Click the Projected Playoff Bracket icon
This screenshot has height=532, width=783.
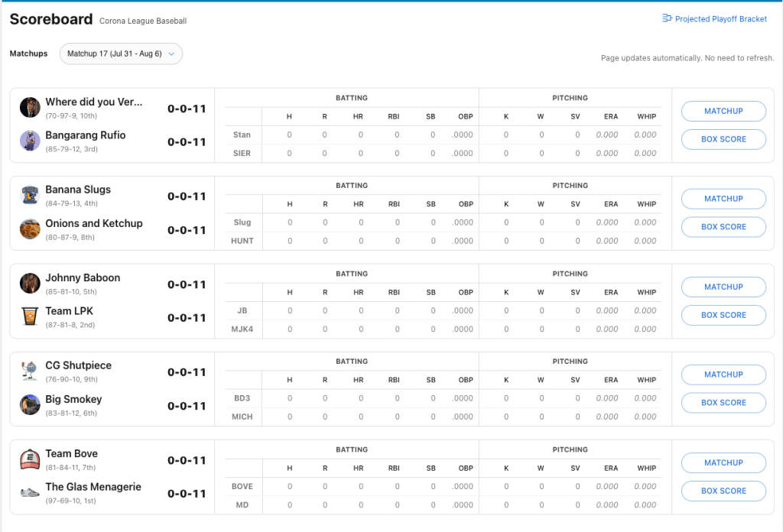pyautogui.click(x=667, y=18)
